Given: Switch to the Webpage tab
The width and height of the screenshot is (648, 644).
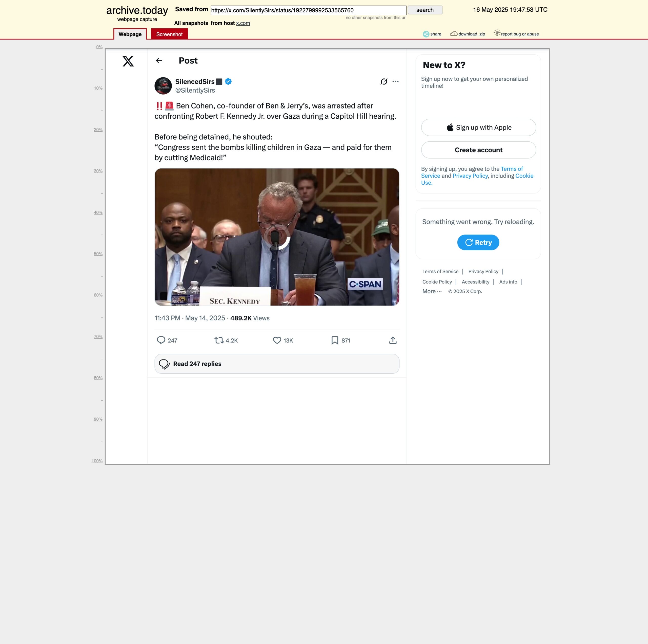Looking at the screenshot, I should point(130,34).
